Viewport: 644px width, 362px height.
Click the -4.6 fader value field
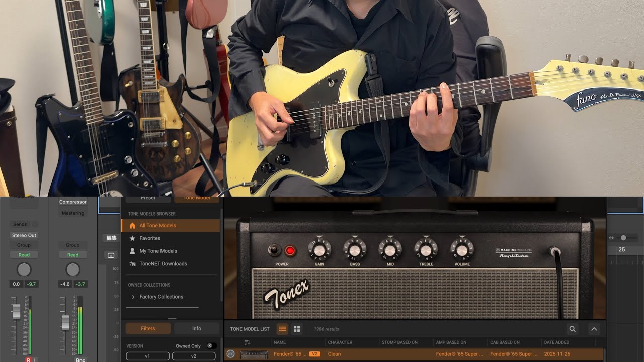point(65,284)
